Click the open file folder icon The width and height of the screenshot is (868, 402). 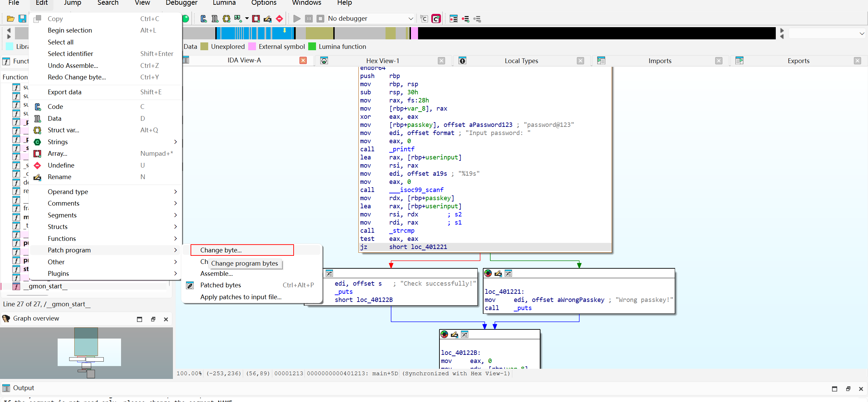11,19
